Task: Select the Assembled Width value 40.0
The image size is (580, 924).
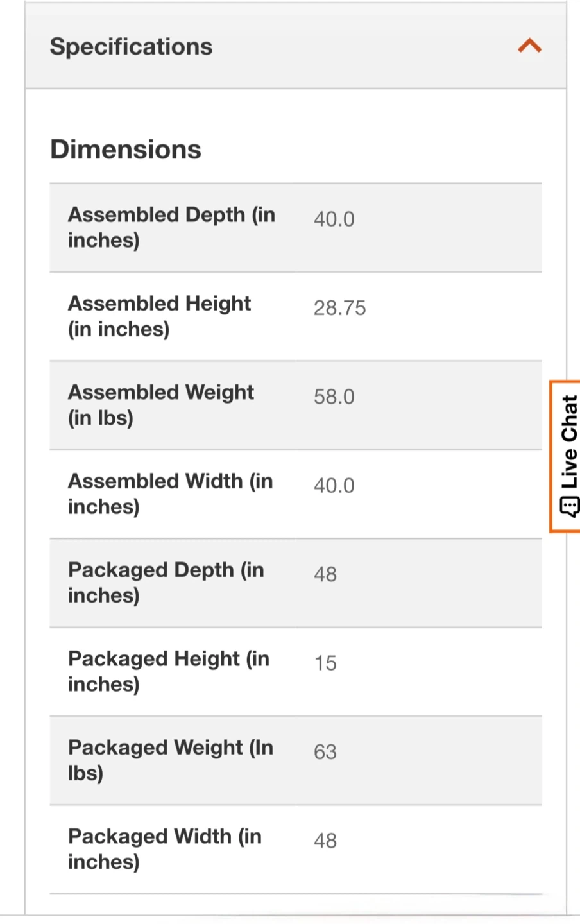Action: pyautogui.click(x=334, y=485)
